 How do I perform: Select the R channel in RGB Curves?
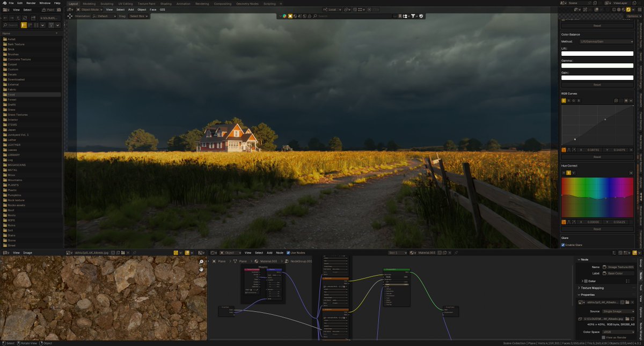[x=568, y=100]
